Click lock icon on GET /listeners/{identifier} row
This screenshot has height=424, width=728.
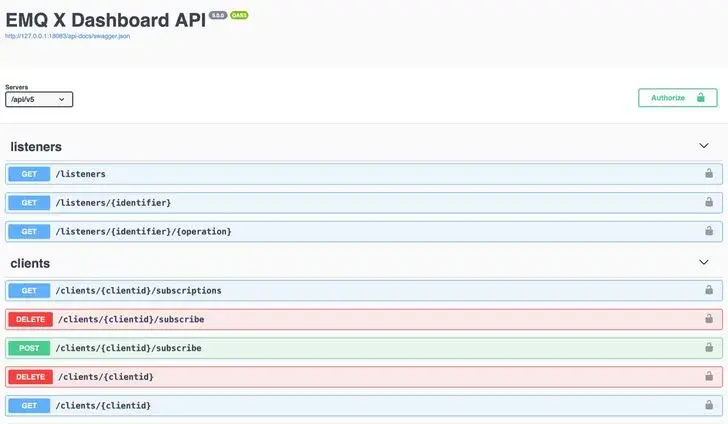pyautogui.click(x=709, y=203)
